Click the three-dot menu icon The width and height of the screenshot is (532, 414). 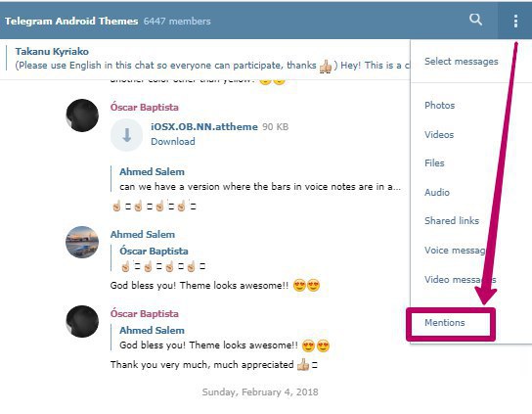pos(515,21)
